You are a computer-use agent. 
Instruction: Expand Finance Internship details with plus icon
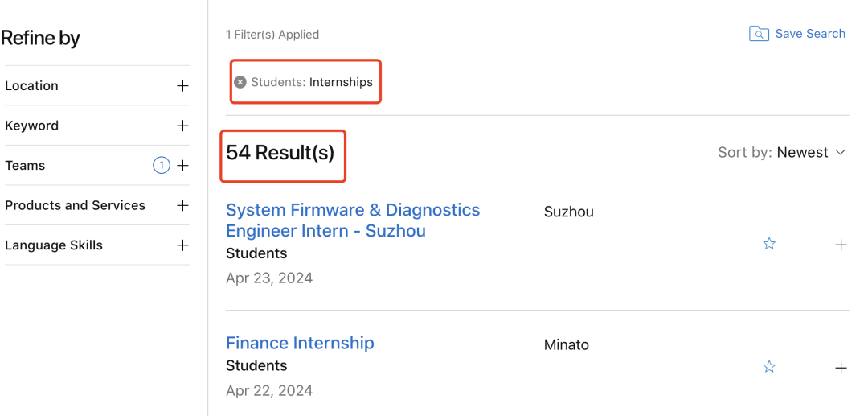[841, 368]
